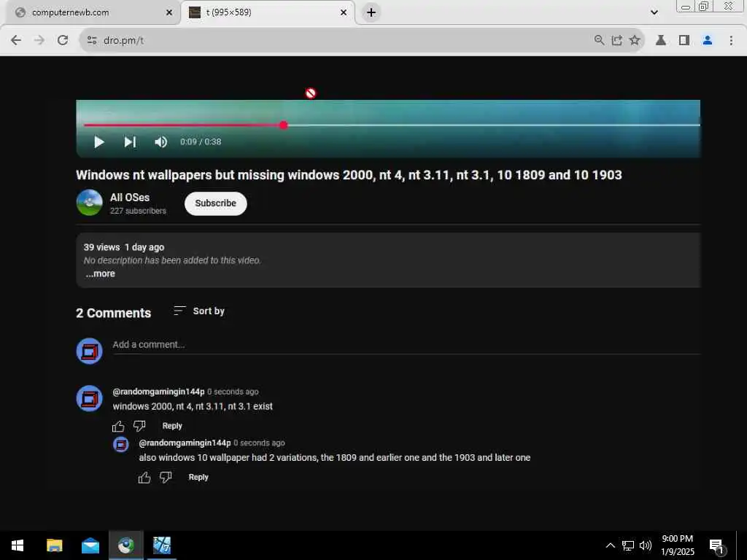
Task: Switch to t (995×589) tab
Action: tap(267, 12)
